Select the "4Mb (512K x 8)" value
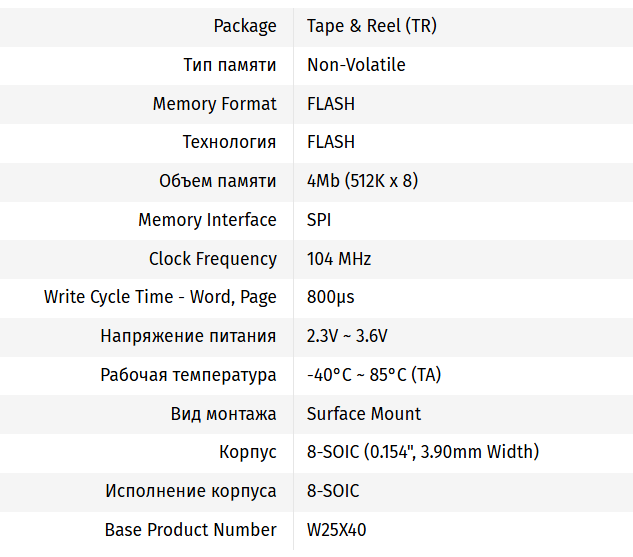This screenshot has height=557, width=633. (x=362, y=181)
